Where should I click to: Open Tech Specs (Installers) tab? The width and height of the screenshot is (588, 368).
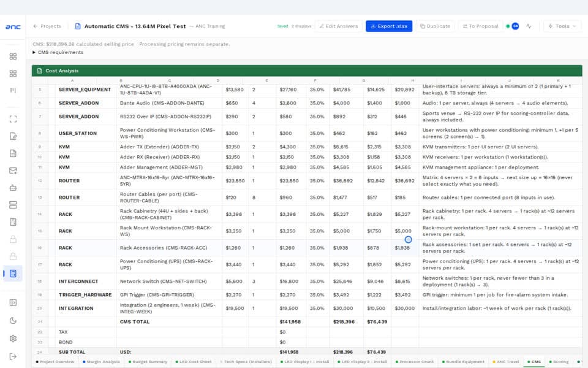(x=246, y=362)
